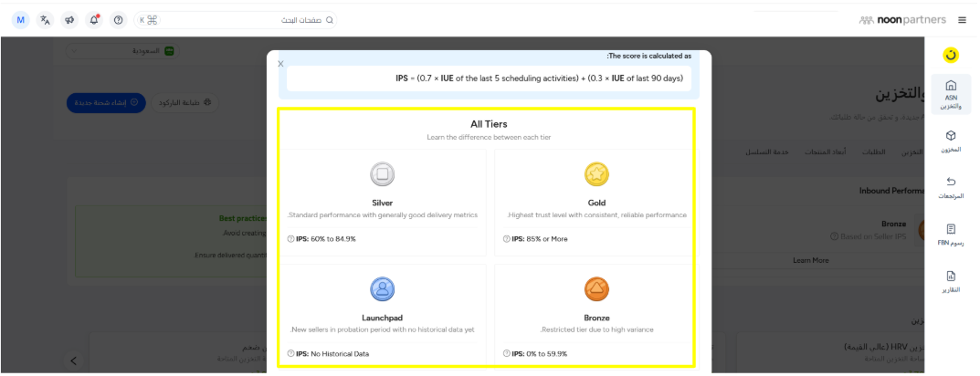Click the noon yellow logo in sidebar
This screenshot has width=980, height=376.
coord(951,55)
